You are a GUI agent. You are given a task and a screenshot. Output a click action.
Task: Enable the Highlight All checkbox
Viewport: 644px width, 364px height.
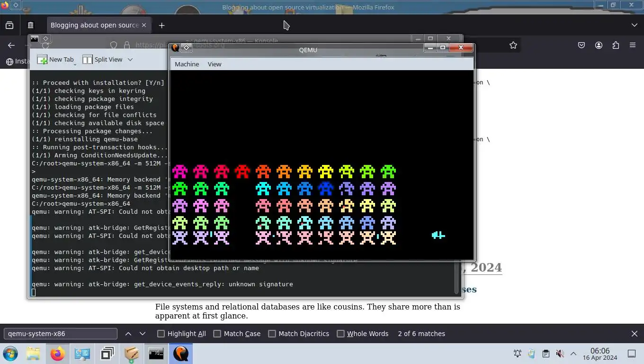pos(161,334)
